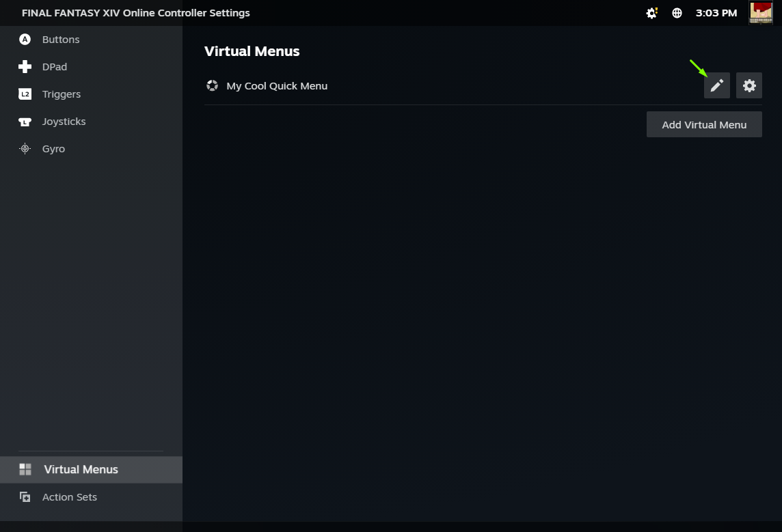Open the top bar settings gear icon
Viewport: 782px width, 532px height.
[651, 13]
